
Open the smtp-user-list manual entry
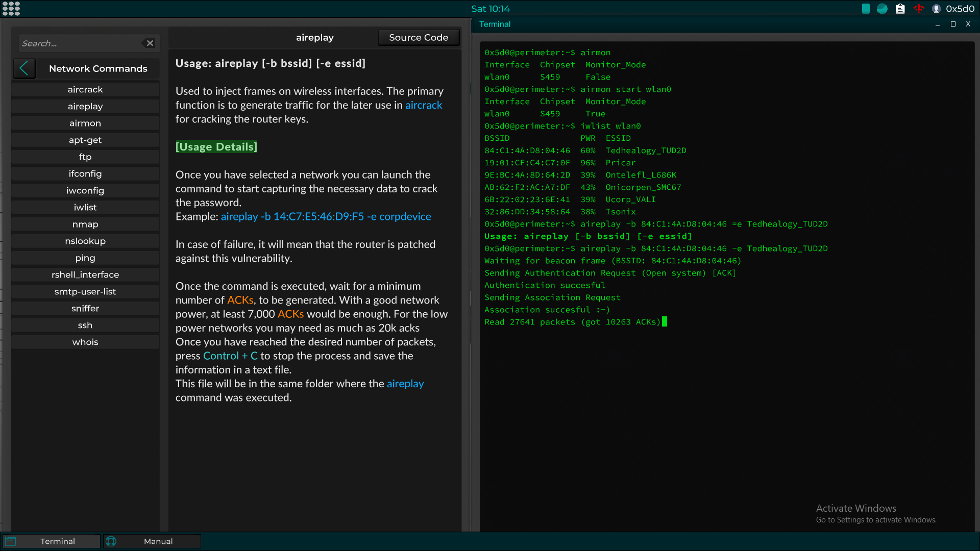[x=85, y=291]
